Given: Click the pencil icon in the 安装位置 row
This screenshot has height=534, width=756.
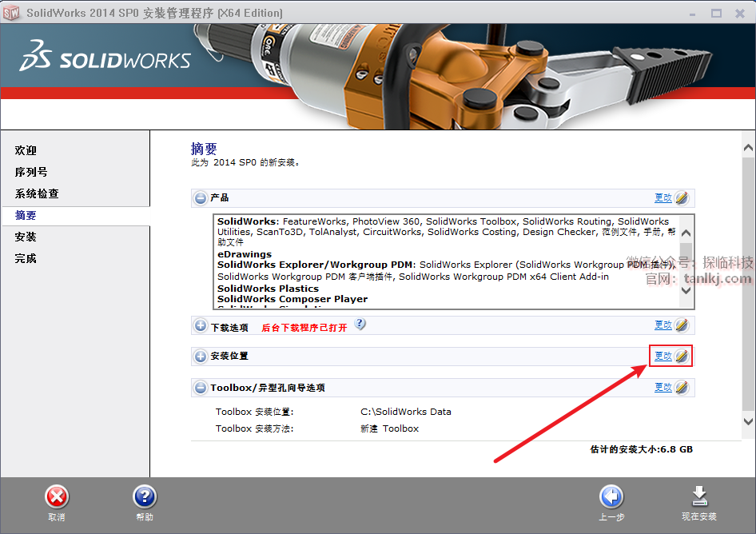Looking at the screenshot, I should (682, 356).
